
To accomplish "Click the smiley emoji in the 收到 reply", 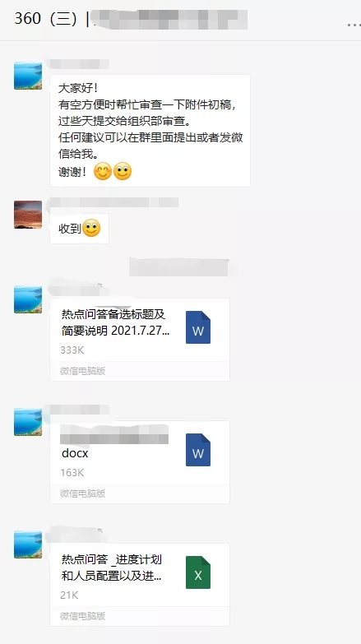I will pos(91,228).
